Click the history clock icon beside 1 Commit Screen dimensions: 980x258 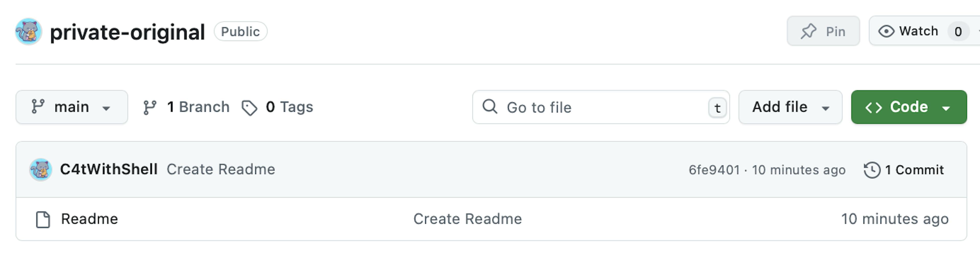coord(872,170)
